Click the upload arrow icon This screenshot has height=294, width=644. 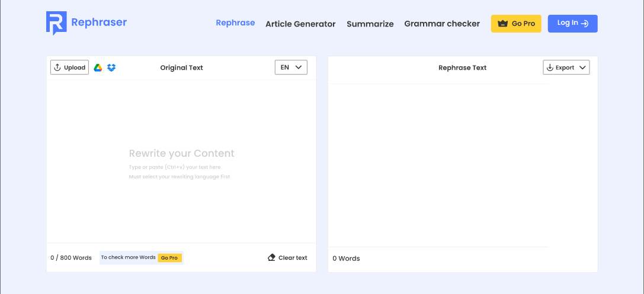[57, 67]
